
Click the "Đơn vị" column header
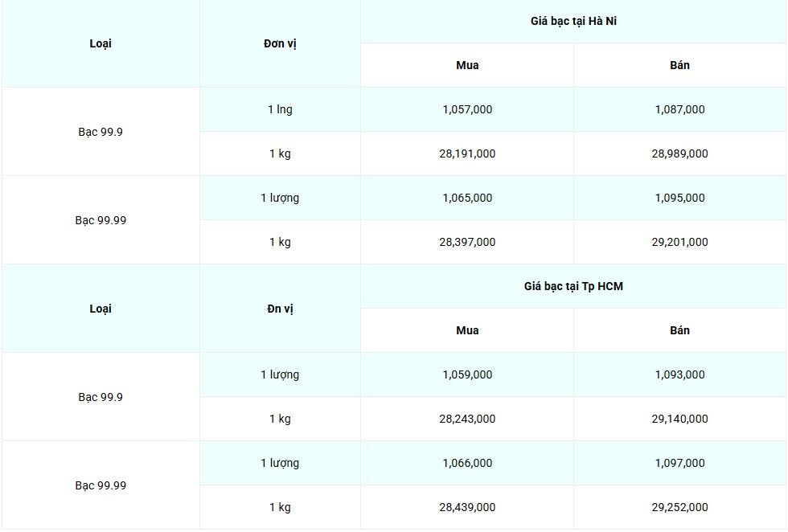point(280,43)
